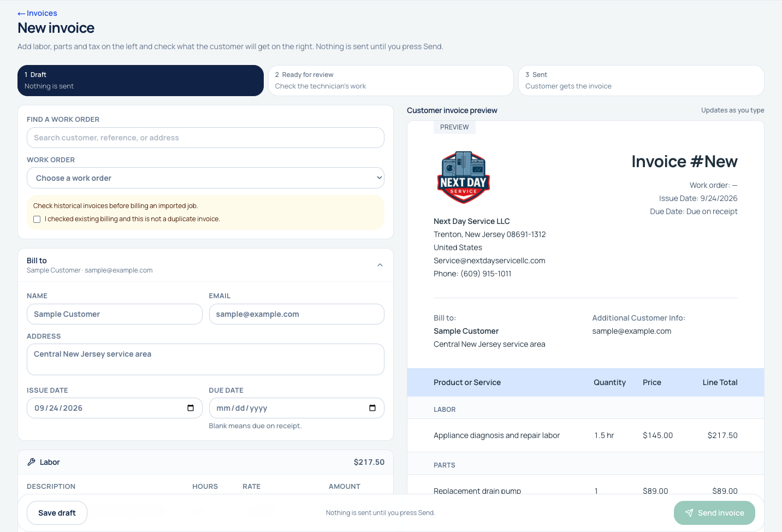
Task: Click the $145.00 price in preview
Action: pos(657,435)
